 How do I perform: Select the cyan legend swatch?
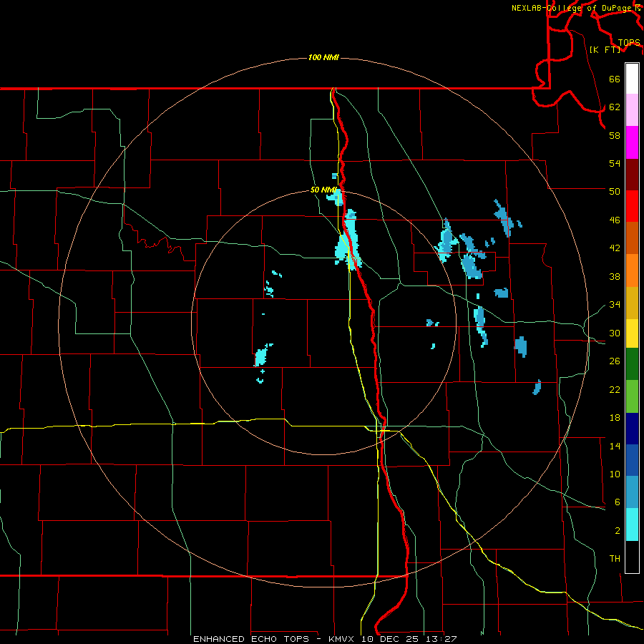(632, 525)
